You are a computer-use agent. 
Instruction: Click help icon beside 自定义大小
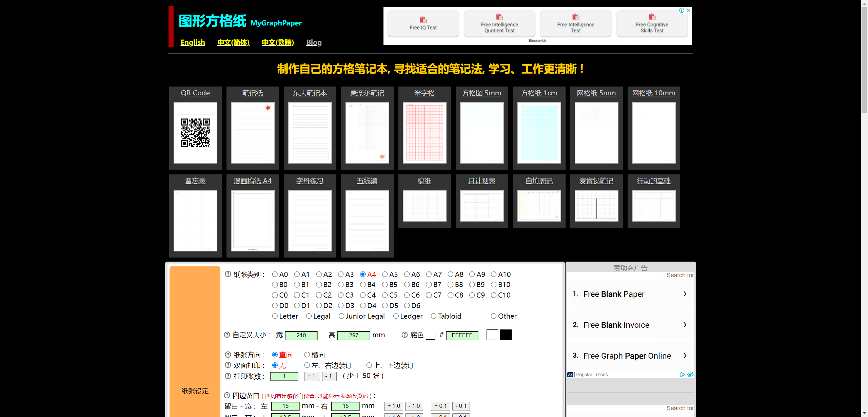(x=227, y=335)
